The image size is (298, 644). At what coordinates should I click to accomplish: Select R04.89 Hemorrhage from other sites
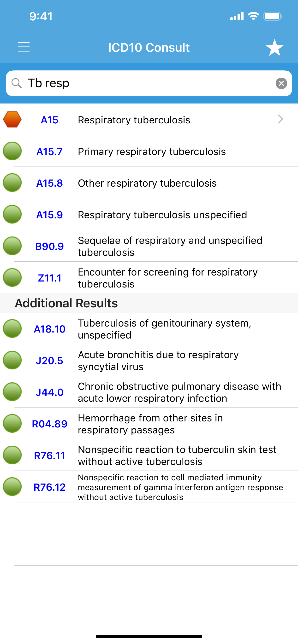point(149,424)
